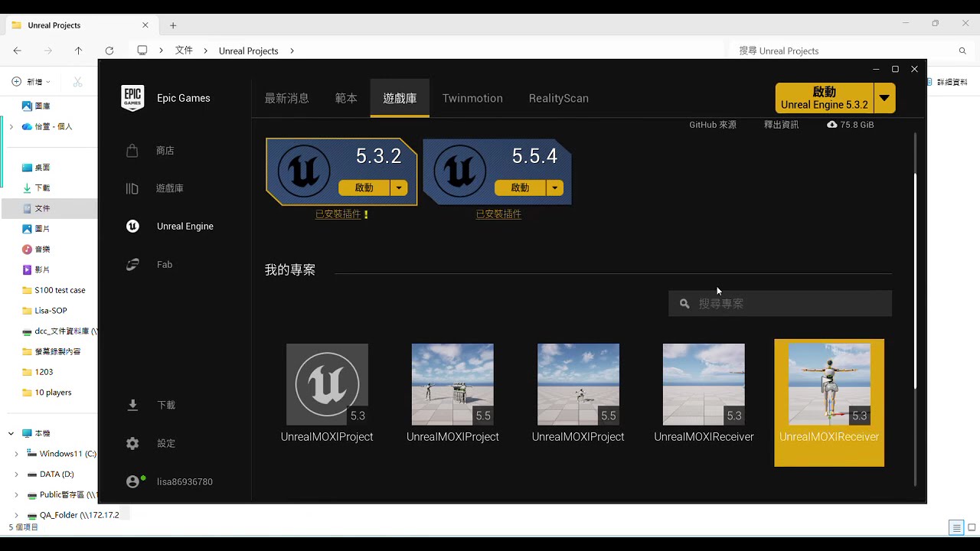The height and width of the screenshot is (551, 980).
Task: Open installed plugins link under 5.5.4
Action: point(498,214)
